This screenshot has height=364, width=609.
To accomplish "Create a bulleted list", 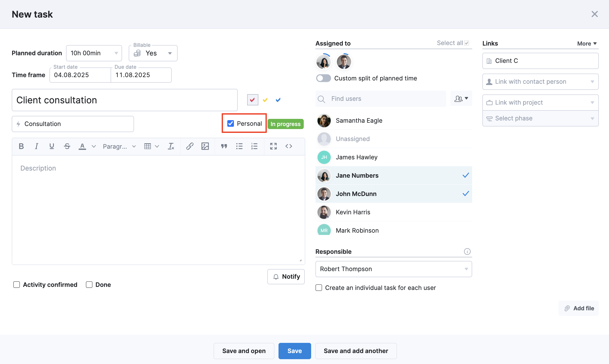I will click(239, 146).
